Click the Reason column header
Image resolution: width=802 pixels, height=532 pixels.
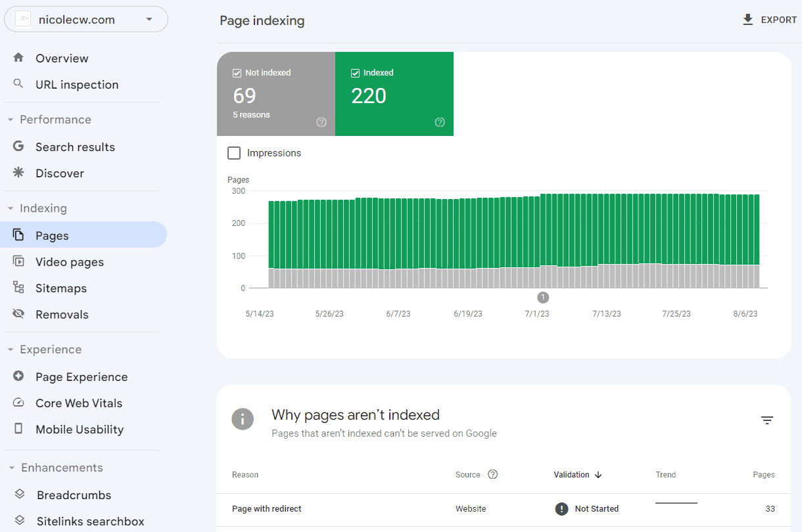click(x=245, y=475)
